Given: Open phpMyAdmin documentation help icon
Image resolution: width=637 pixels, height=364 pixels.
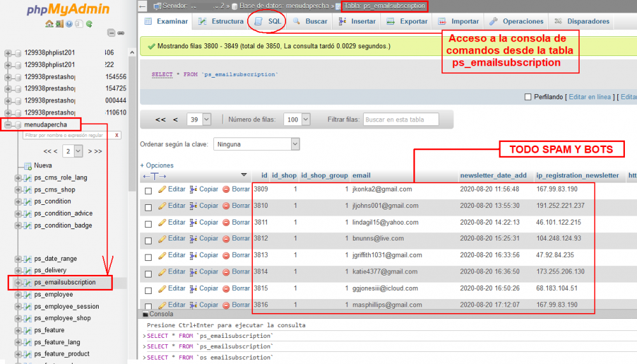Looking at the screenshot, I should 69,24.
